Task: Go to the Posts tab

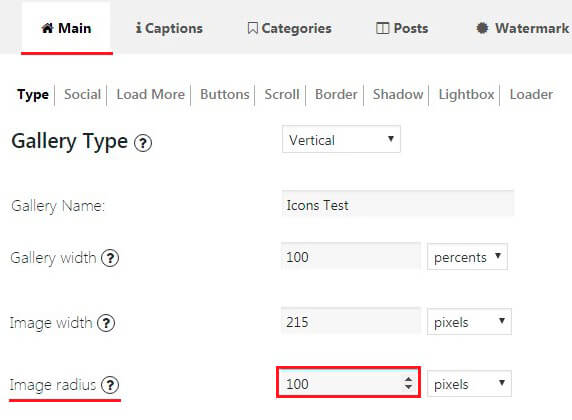Action: click(402, 28)
